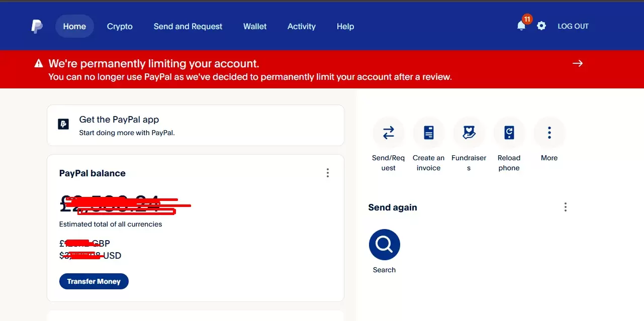Open PayPal balance three-dot options menu
The image size is (644, 321).
pyautogui.click(x=327, y=173)
